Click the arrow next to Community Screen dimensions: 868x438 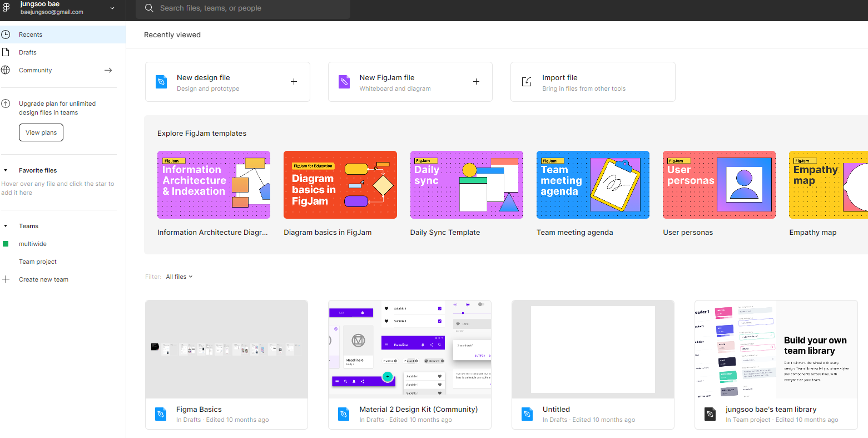tap(108, 70)
